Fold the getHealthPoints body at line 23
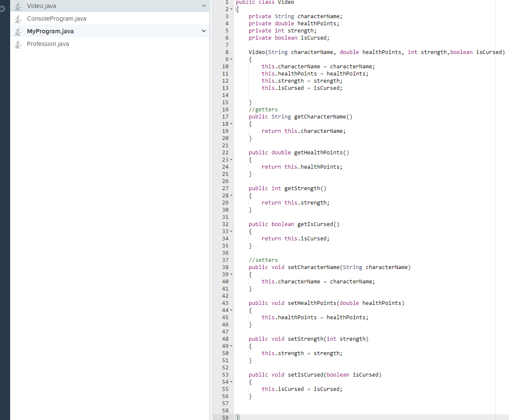509x420 pixels. (231, 159)
